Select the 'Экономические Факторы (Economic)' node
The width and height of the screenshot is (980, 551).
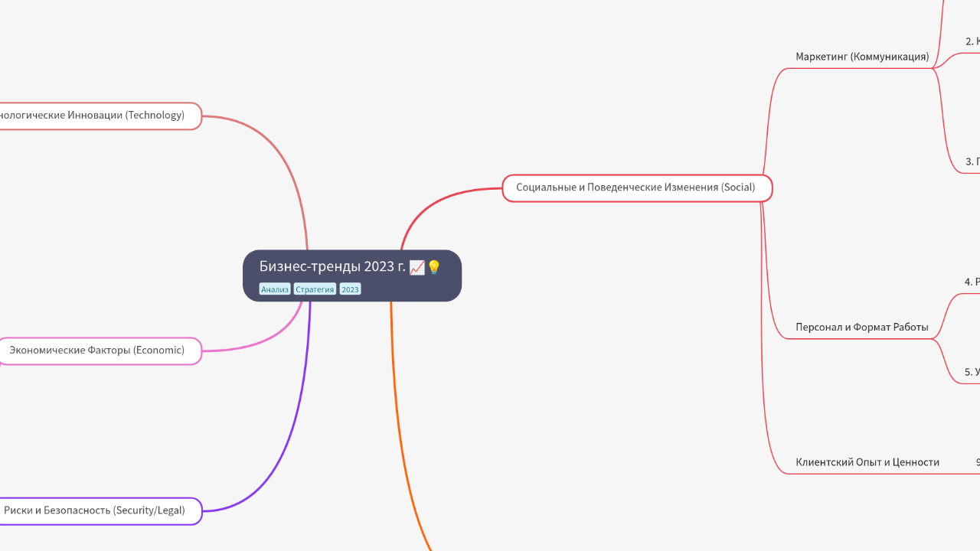[x=96, y=350]
